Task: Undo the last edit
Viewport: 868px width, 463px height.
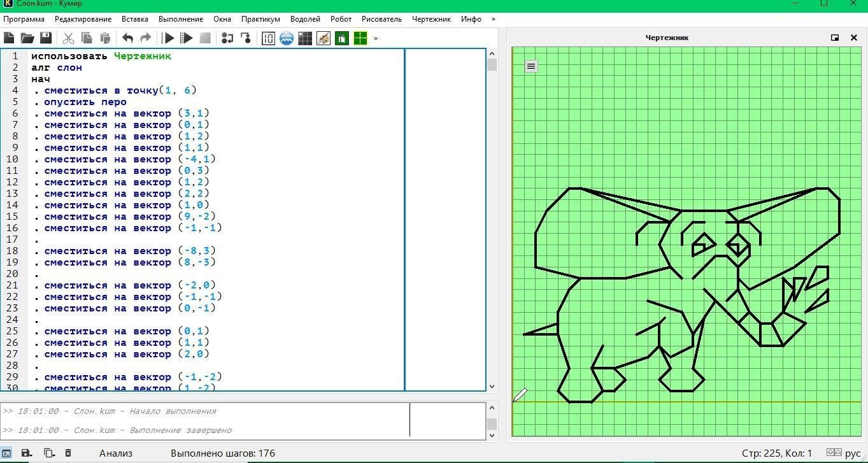Action: (x=127, y=38)
